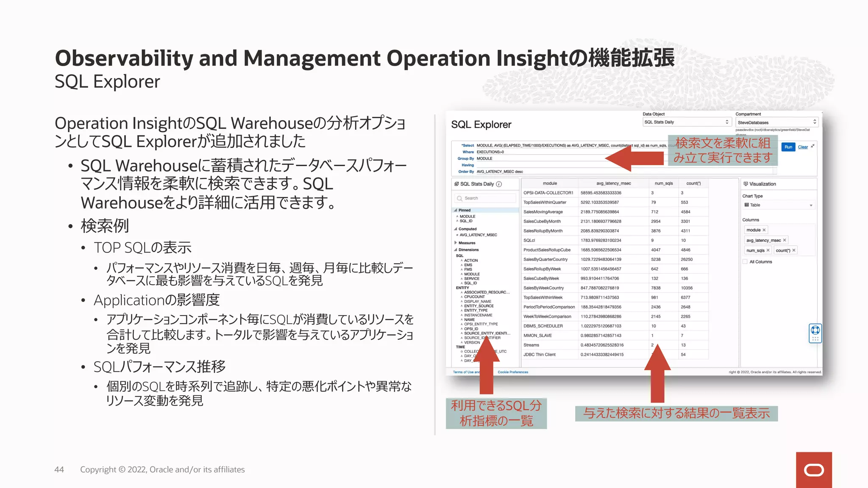Select MODULE under the Pinned section

(467, 216)
